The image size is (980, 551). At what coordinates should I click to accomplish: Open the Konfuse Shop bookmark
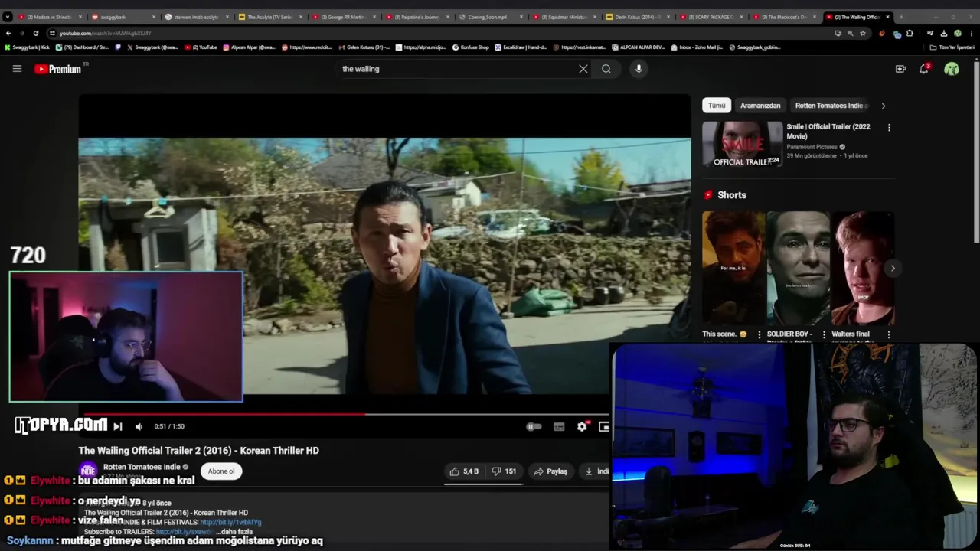click(471, 47)
